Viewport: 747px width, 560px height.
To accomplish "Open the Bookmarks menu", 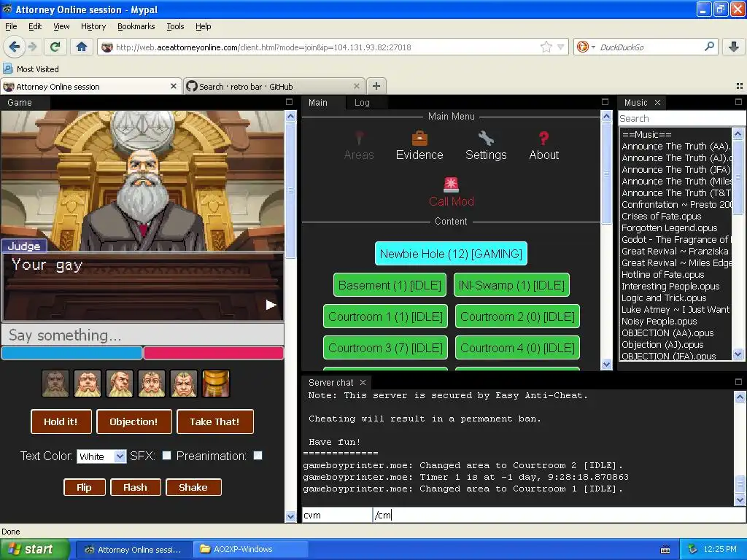I will pos(136,26).
